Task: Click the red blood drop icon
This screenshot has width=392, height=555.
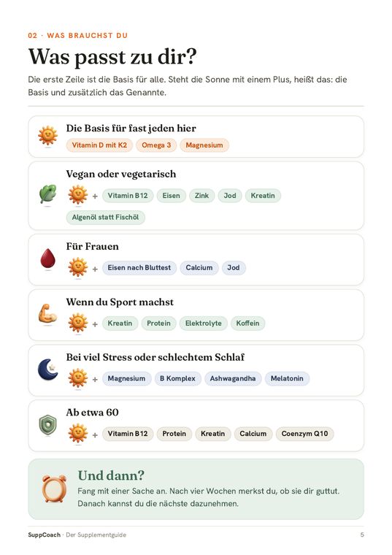Action: [x=47, y=259]
